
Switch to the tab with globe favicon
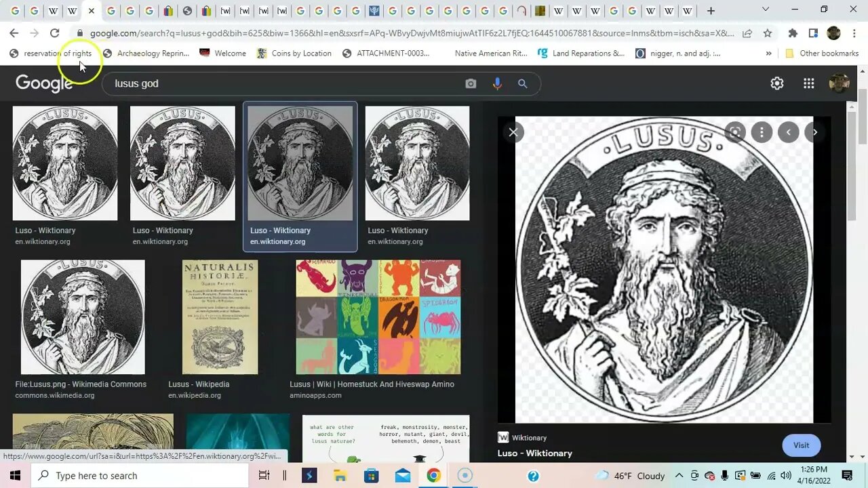[187, 11]
